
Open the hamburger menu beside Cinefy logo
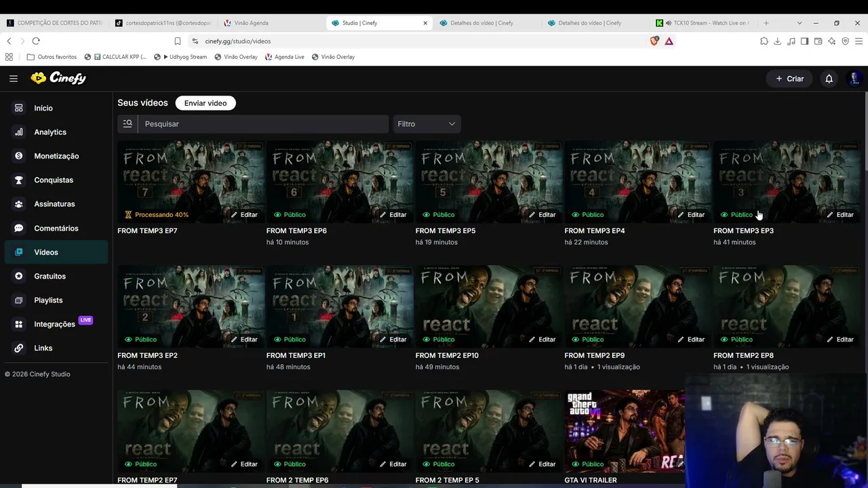(14, 79)
